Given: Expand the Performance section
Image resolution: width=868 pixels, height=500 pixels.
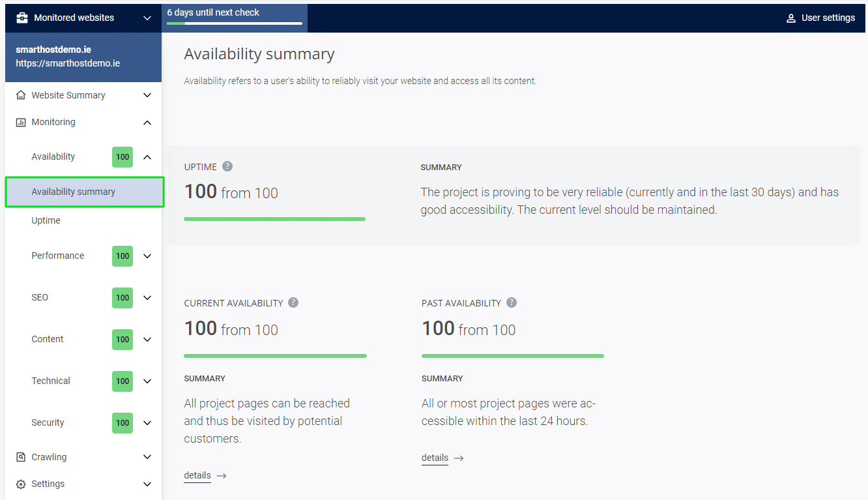Looking at the screenshot, I should (x=148, y=256).
